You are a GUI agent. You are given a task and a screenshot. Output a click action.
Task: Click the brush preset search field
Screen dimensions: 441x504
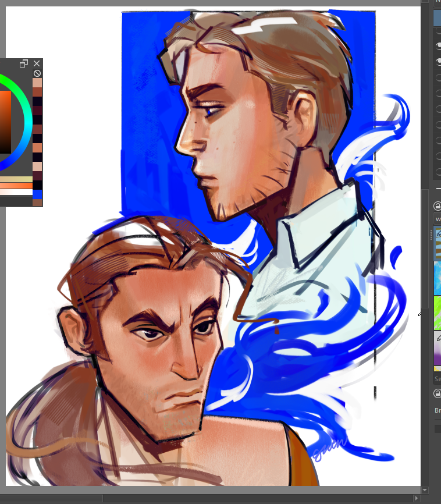[x=438, y=379]
